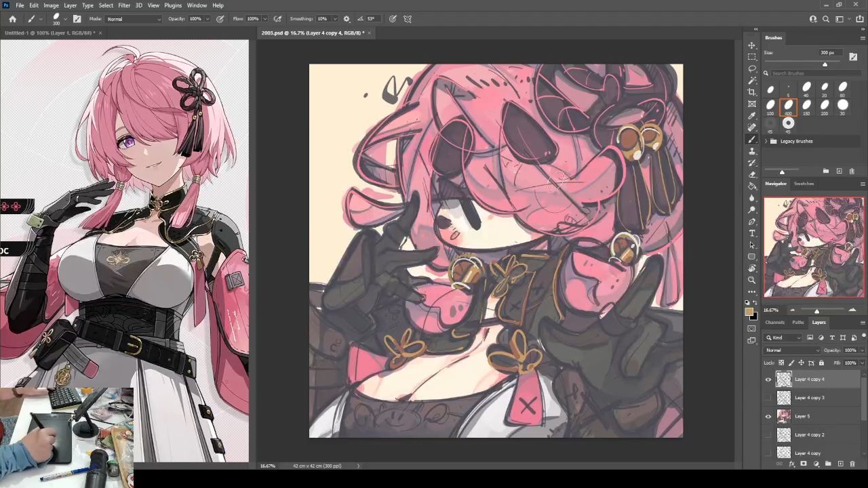
Task: Select the Path Selection tool
Action: click(752, 245)
